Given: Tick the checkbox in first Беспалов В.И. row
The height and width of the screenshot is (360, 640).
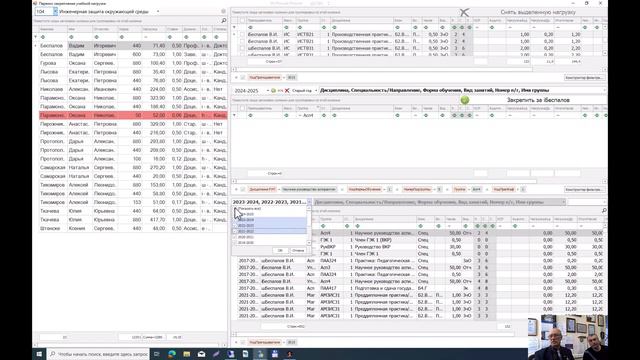Looking at the screenshot, I should (242, 35).
